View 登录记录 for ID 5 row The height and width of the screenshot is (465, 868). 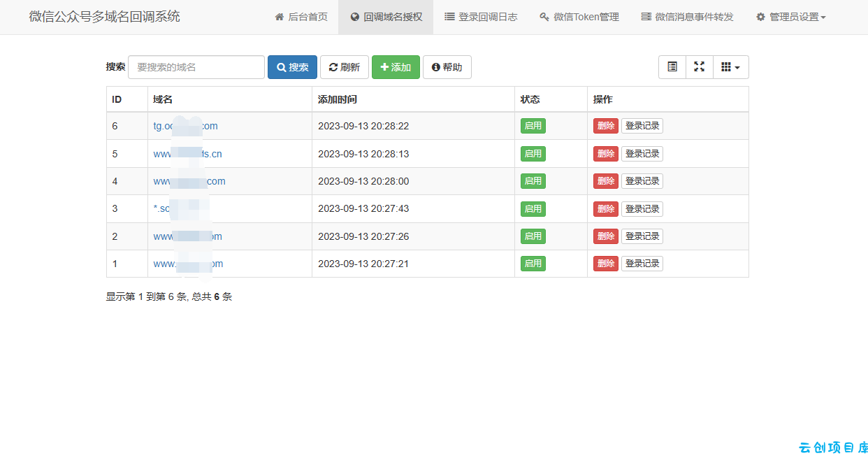coord(642,153)
